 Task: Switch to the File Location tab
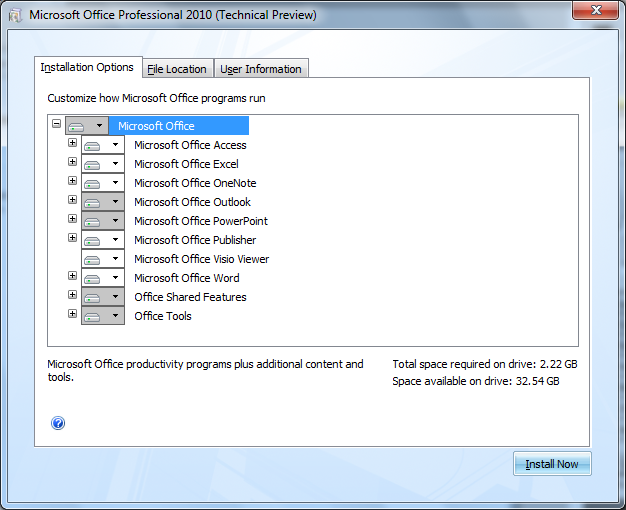(177, 69)
